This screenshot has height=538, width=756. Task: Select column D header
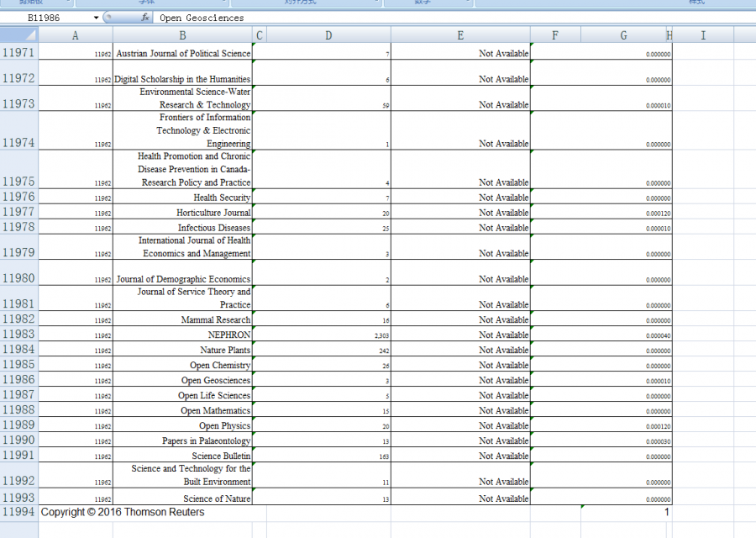point(328,35)
